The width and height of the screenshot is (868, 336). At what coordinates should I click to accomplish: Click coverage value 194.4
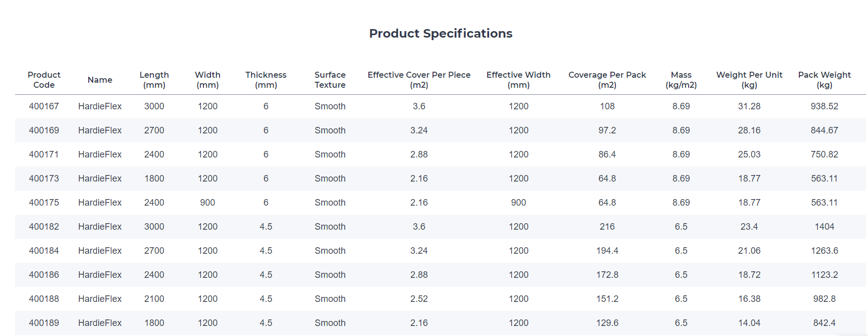point(607,251)
